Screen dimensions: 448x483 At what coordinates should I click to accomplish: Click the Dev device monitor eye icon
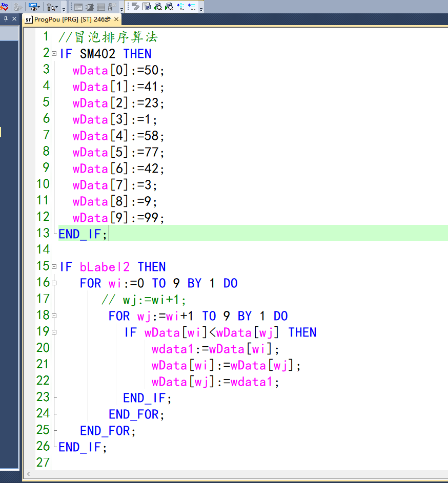pos(34,7)
